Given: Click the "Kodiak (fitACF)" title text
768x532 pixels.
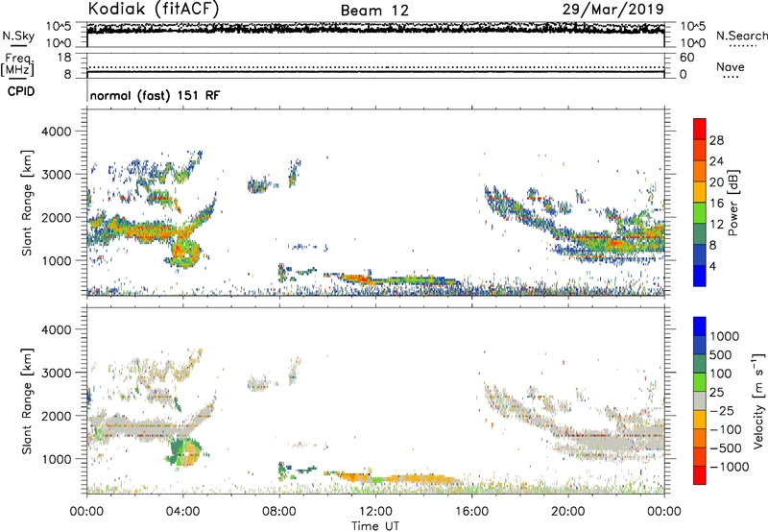Looking at the screenshot, I should [x=154, y=9].
